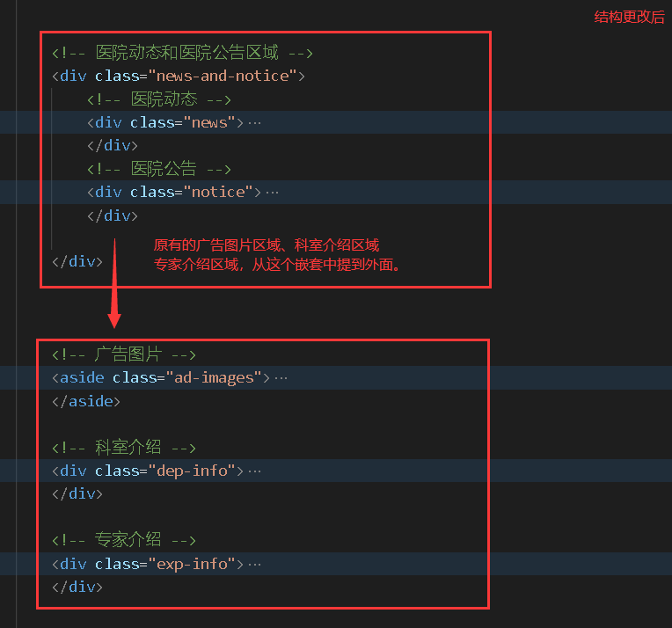Click the "ad-images" class value
672x628 pixels.
[x=213, y=378]
